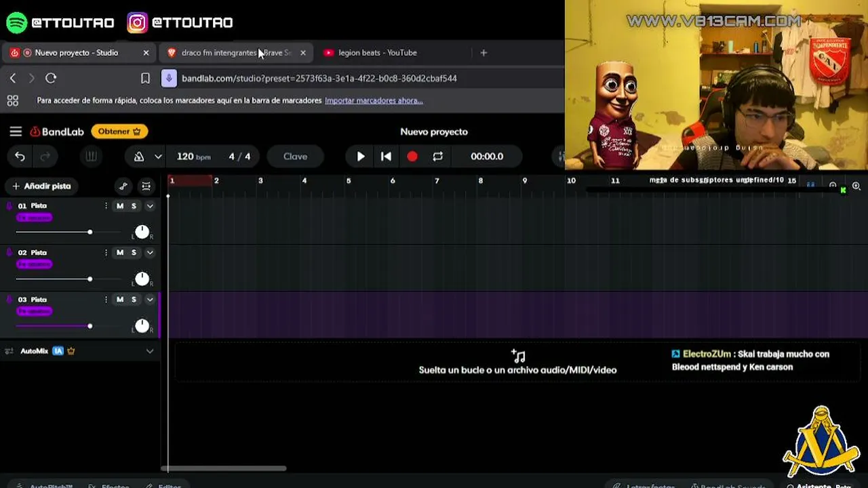The image size is (868, 488).
Task: Open the options menu for track 03
Action: (x=106, y=300)
